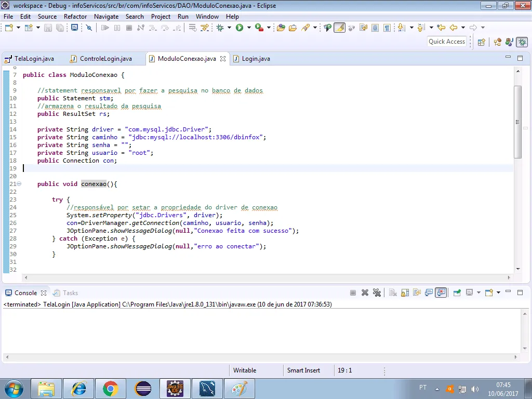The image size is (532, 399).
Task: Click the editor vertical scrollbar thumb
Action: [x=517, y=122]
